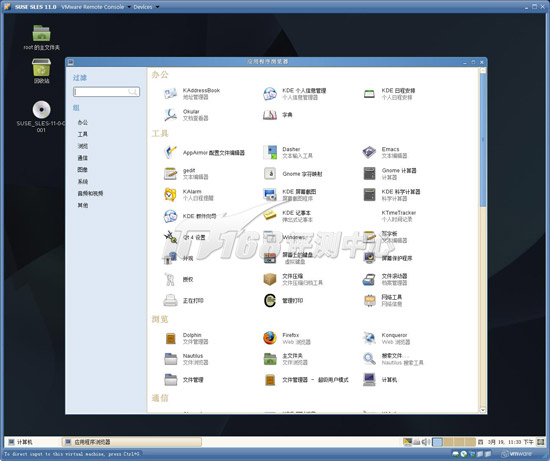
Task: Select 其他 group in sidebar
Action: [83, 205]
